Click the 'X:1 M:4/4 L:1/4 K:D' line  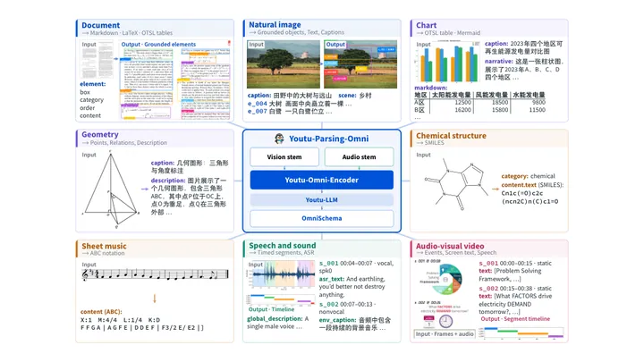(x=121, y=320)
